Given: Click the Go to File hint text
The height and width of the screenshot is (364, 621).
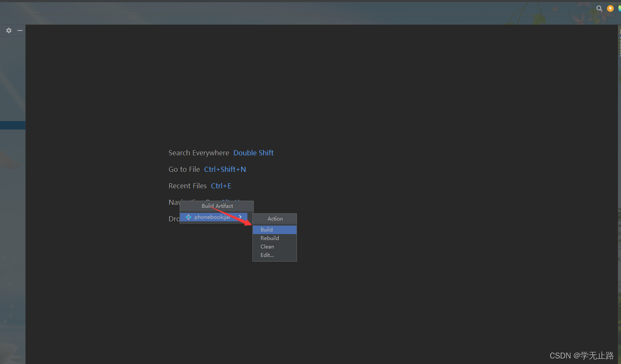Looking at the screenshot, I should coord(184,169).
